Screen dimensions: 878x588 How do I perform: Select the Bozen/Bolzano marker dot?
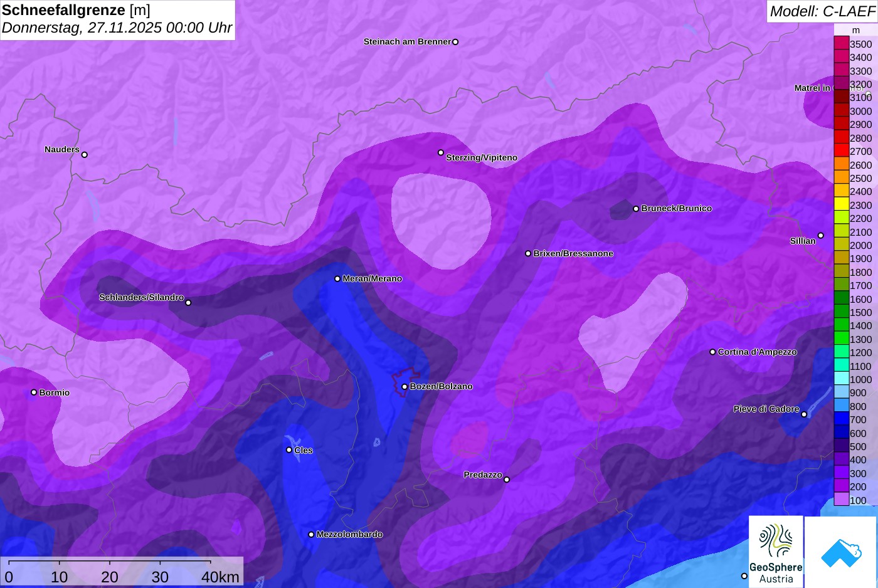coord(405,387)
